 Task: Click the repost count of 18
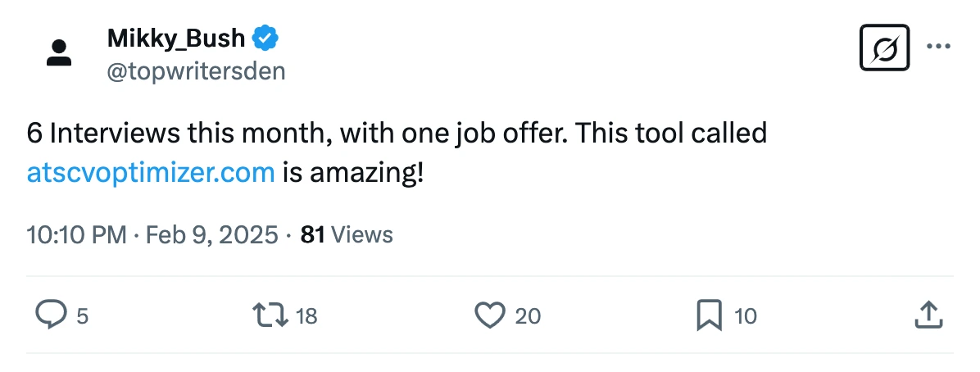(306, 315)
